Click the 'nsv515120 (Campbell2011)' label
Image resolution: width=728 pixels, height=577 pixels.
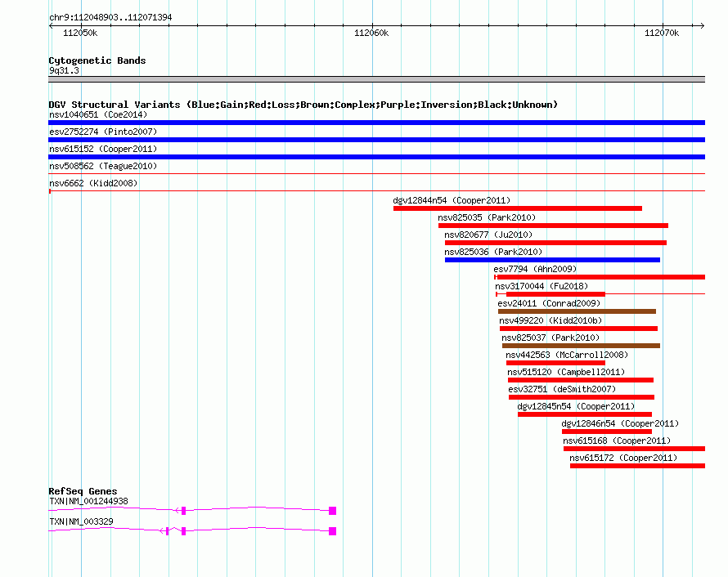click(x=566, y=372)
